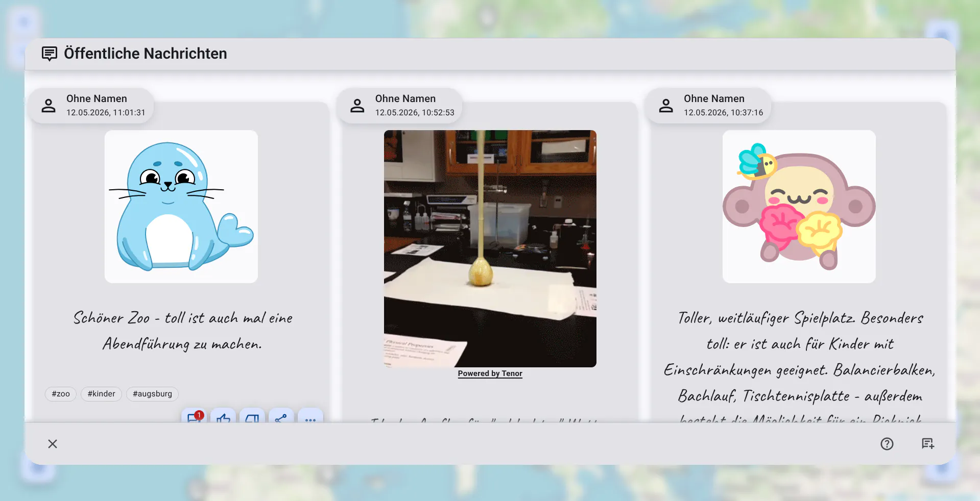Viewport: 980px width, 501px height.
Task: Open the monkey with flowers sticker
Action: click(799, 207)
